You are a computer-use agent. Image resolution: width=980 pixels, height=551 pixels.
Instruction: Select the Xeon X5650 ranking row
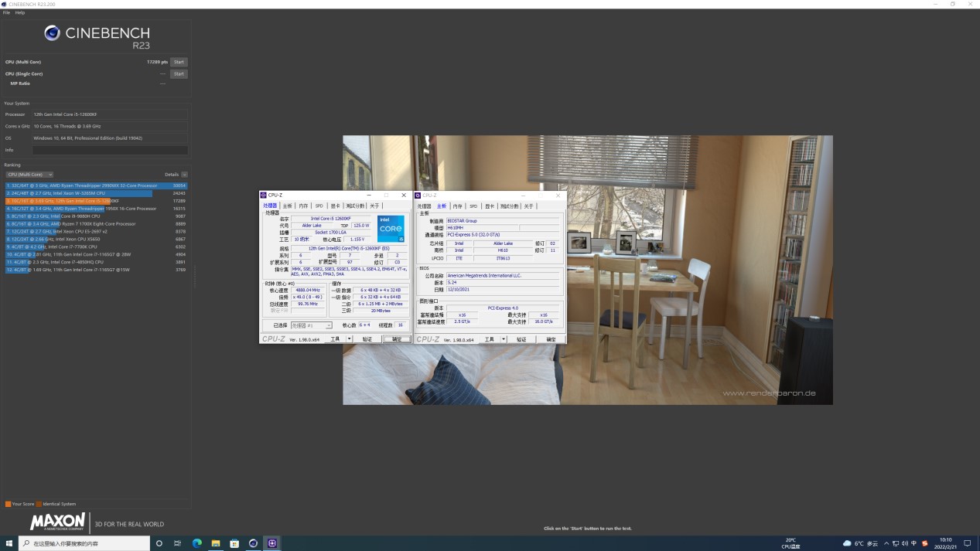coord(96,239)
